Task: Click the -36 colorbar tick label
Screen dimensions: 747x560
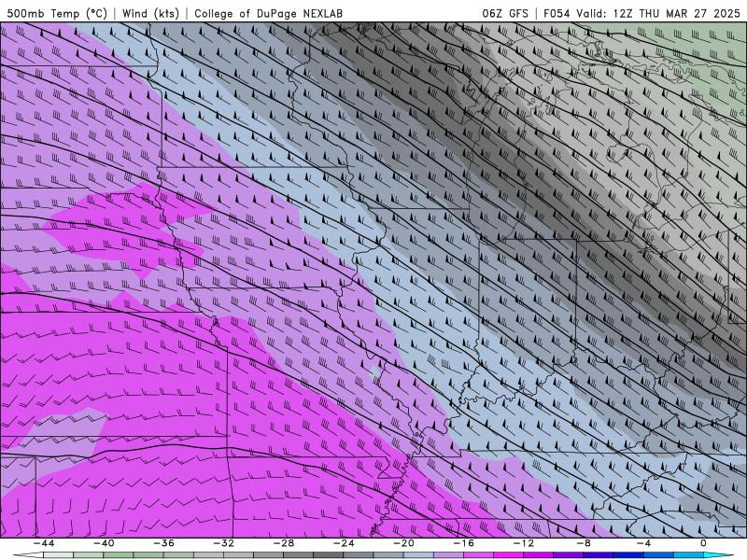Action: tap(164, 543)
